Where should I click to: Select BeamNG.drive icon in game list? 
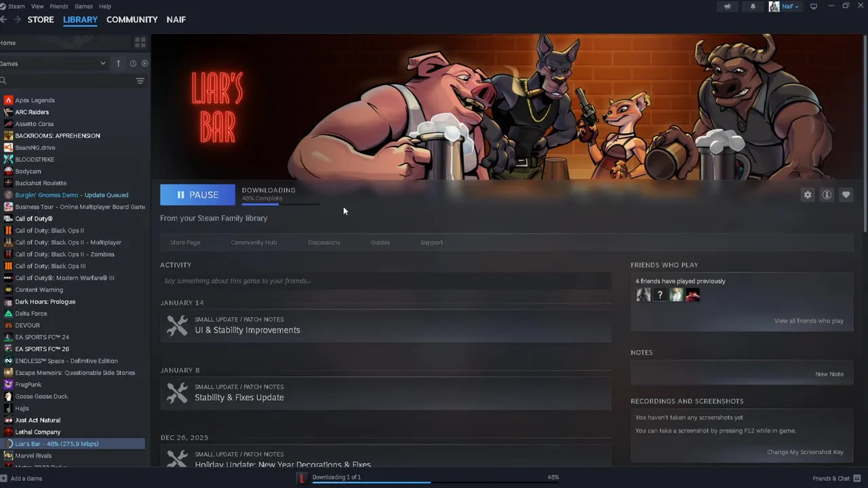(8, 148)
